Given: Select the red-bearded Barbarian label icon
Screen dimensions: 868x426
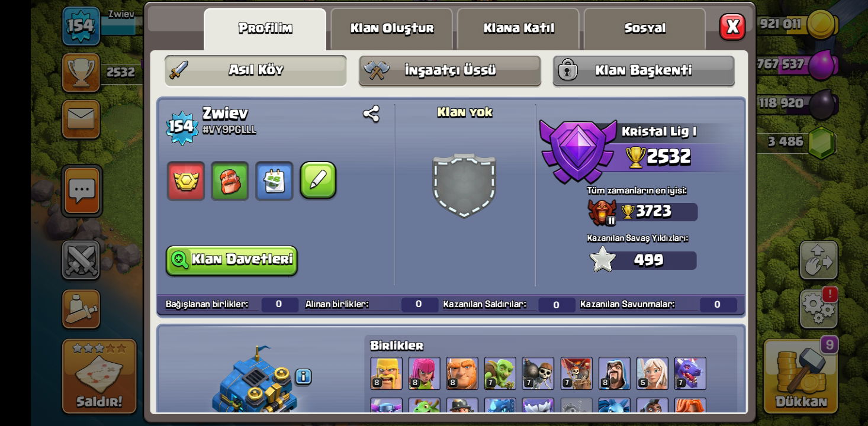Looking at the screenshot, I should [230, 180].
